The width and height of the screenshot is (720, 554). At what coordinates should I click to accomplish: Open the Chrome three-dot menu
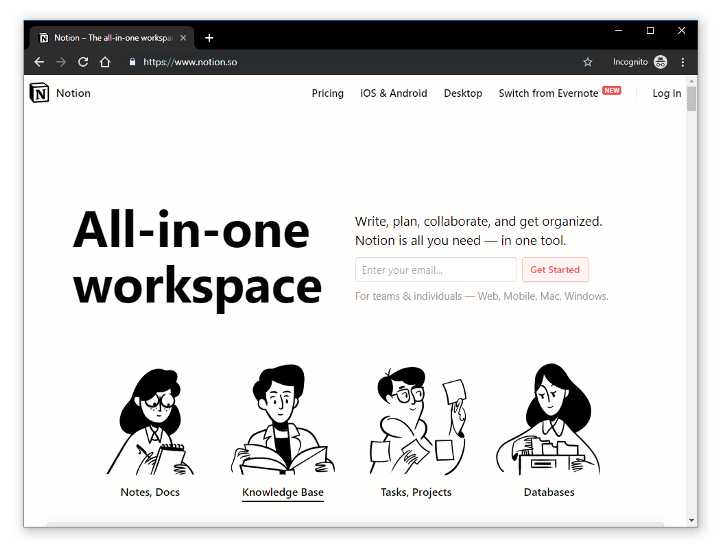(683, 62)
